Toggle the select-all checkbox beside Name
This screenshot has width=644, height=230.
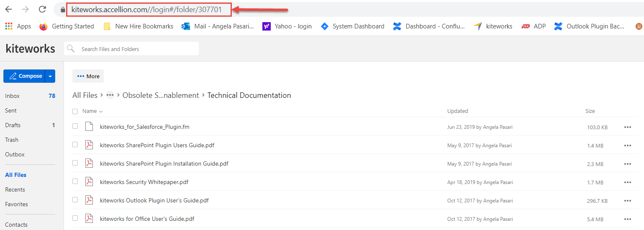75,111
